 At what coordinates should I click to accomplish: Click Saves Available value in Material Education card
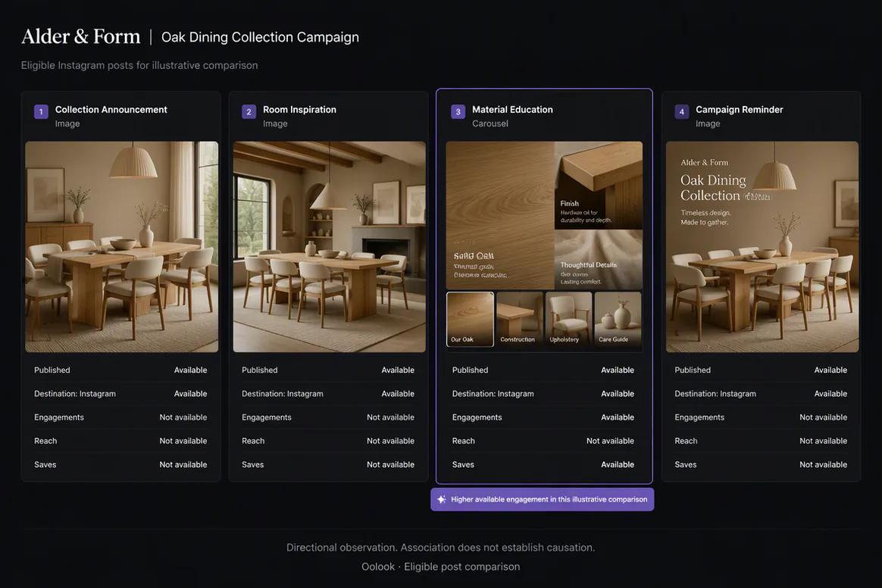click(617, 464)
